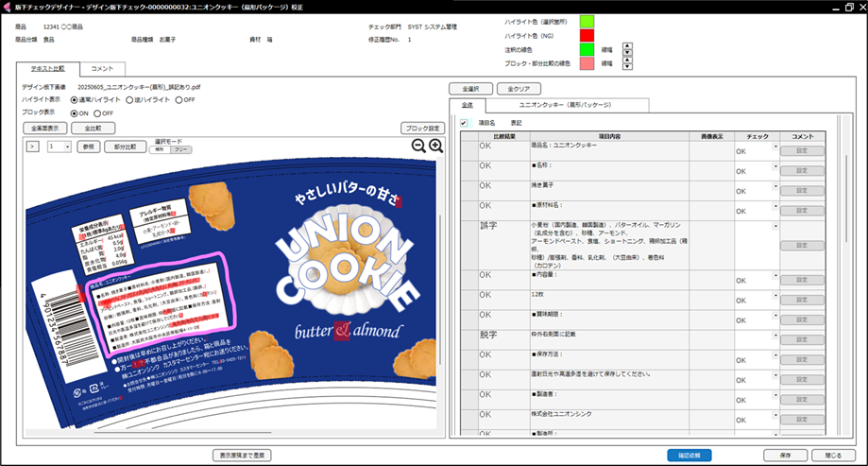Click the 全クリア button
868x466 pixels.
[x=519, y=89]
